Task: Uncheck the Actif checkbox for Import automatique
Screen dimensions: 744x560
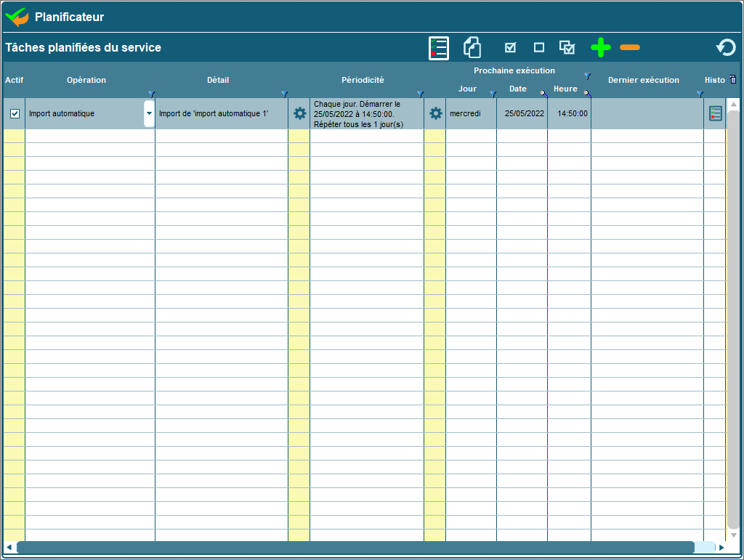Action: pyautogui.click(x=15, y=113)
